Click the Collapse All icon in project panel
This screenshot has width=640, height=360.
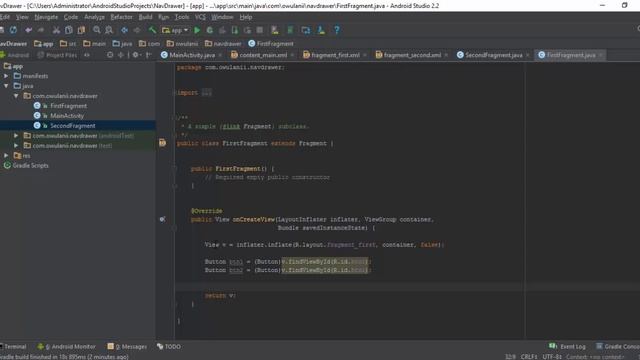[121, 55]
